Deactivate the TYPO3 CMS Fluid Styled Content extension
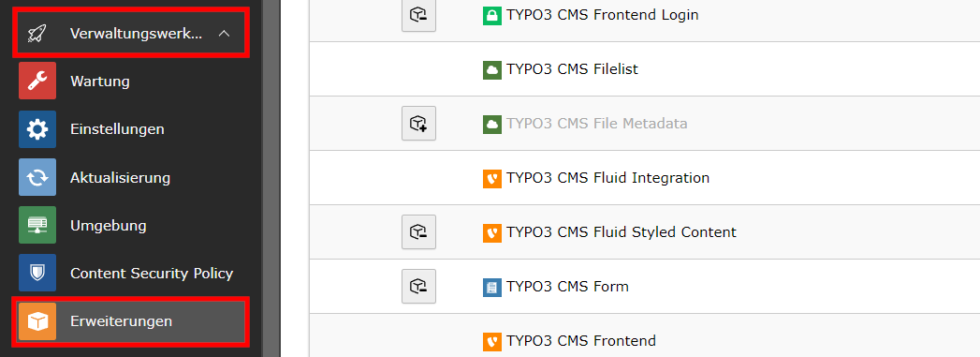This screenshot has height=357, width=980. coord(418,232)
